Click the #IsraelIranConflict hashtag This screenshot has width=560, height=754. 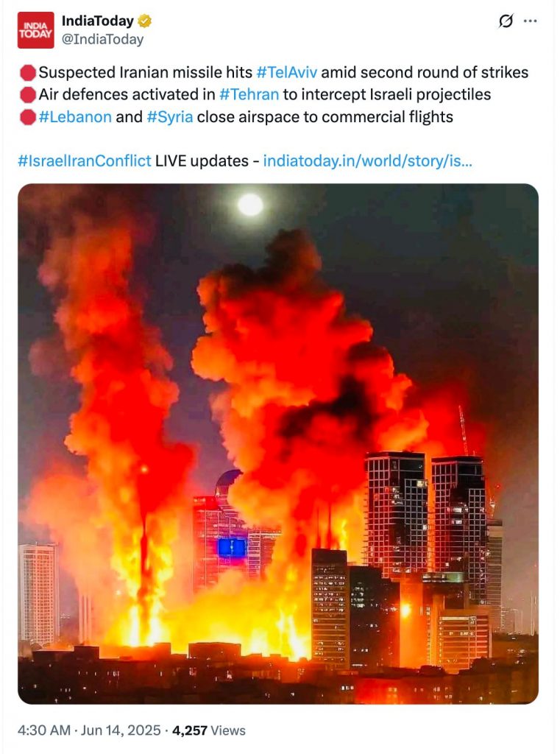(x=84, y=161)
